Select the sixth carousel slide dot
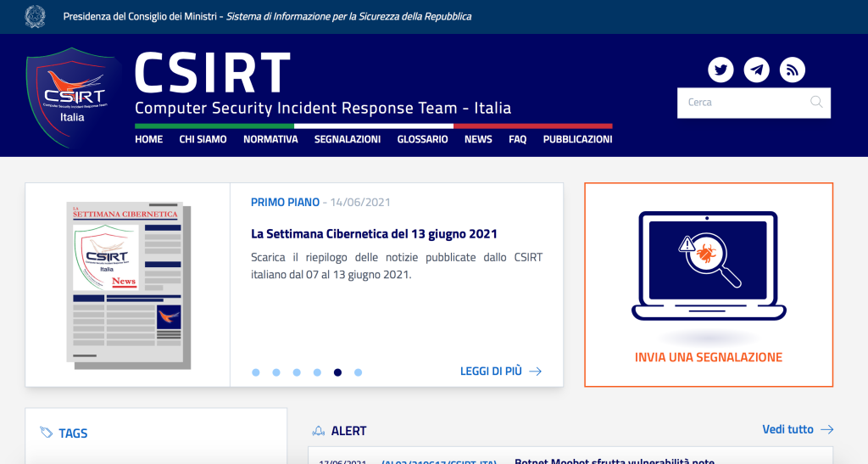 pos(359,372)
